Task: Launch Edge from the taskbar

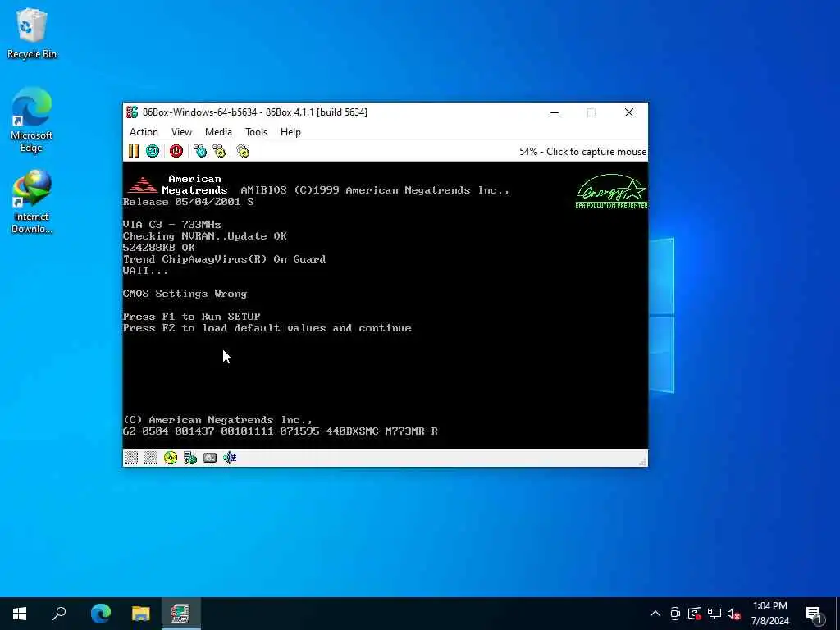Action: coord(101,614)
